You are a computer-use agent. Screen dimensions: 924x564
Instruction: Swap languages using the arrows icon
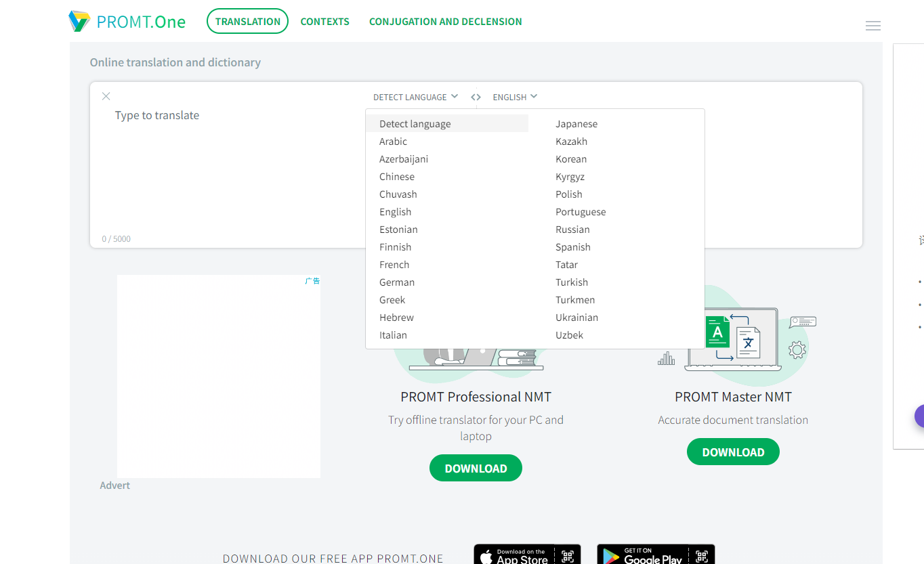click(x=476, y=97)
